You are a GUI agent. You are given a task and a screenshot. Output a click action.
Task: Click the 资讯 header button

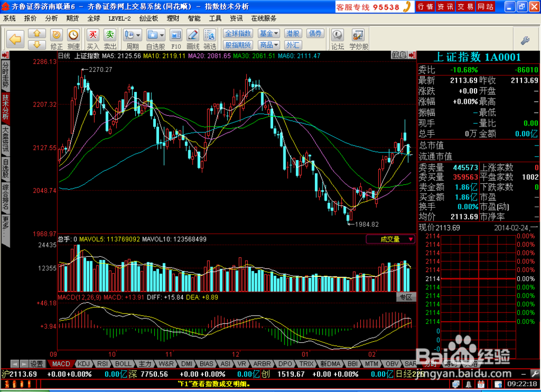click(x=445, y=6)
